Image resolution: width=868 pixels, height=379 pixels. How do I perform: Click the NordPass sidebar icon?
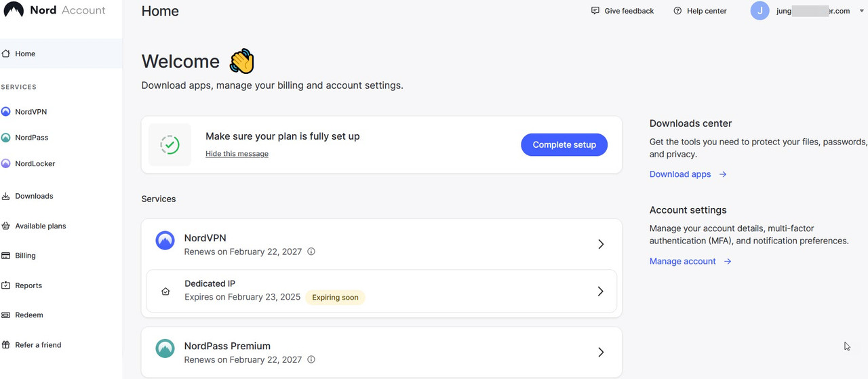point(6,138)
